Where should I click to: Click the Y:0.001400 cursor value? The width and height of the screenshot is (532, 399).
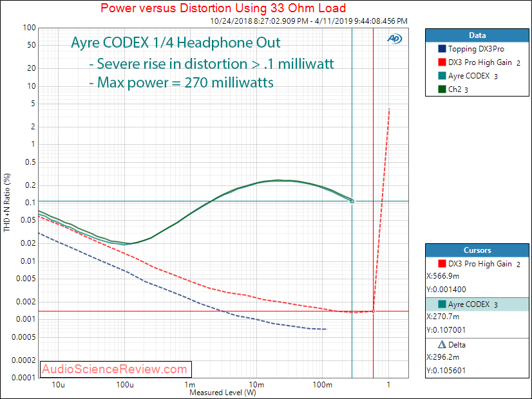click(x=446, y=290)
